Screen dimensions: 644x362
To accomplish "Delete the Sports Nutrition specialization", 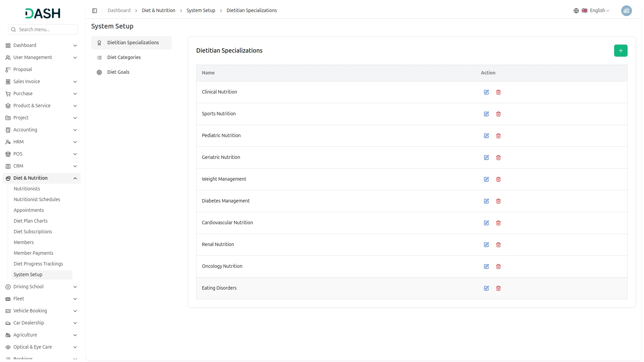I will pyautogui.click(x=498, y=114).
